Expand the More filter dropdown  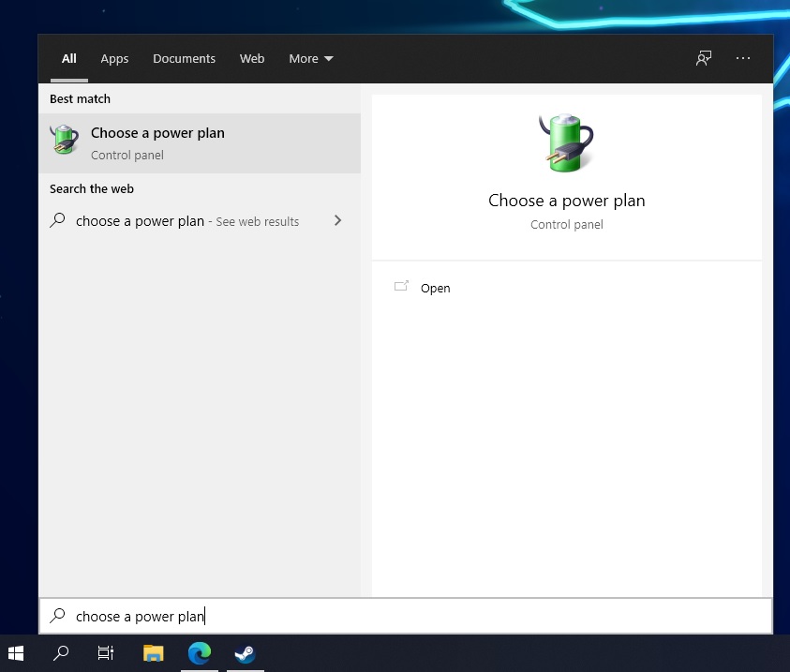[311, 59]
